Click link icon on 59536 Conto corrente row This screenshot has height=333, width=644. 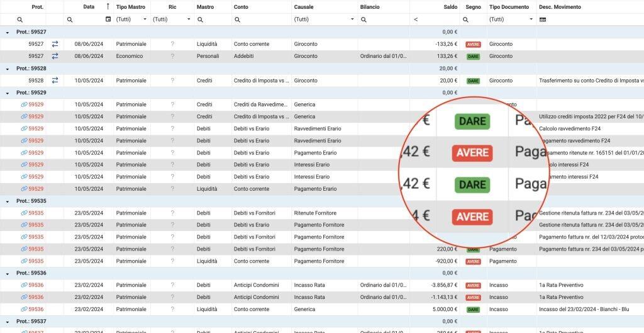[25, 309]
